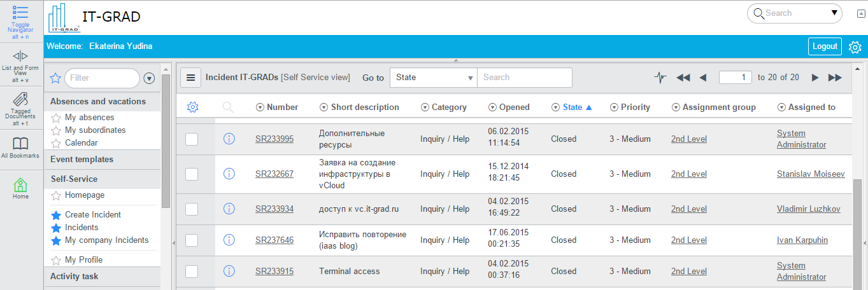Show info for incident SR233995
868x290 pixels.
[229, 139]
